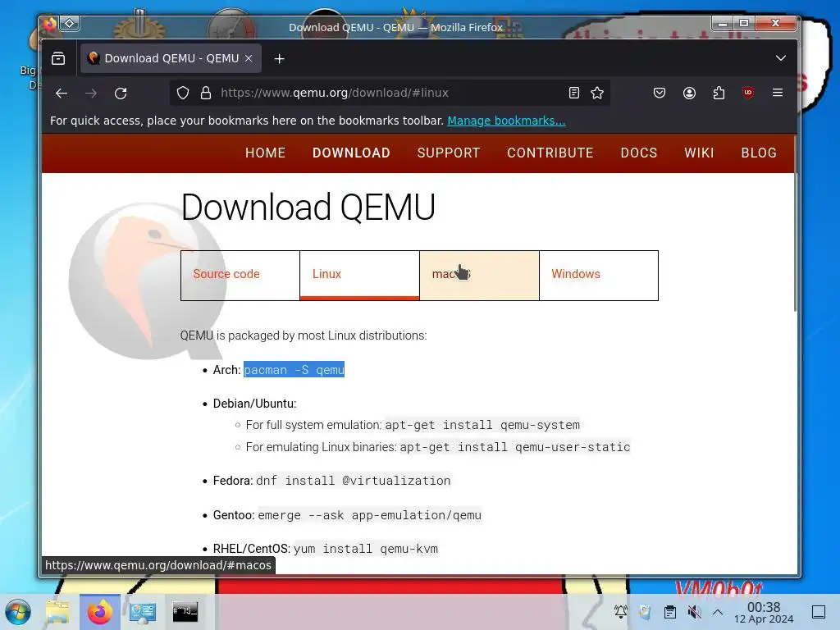Open the Manage bookmarks link

click(506, 121)
